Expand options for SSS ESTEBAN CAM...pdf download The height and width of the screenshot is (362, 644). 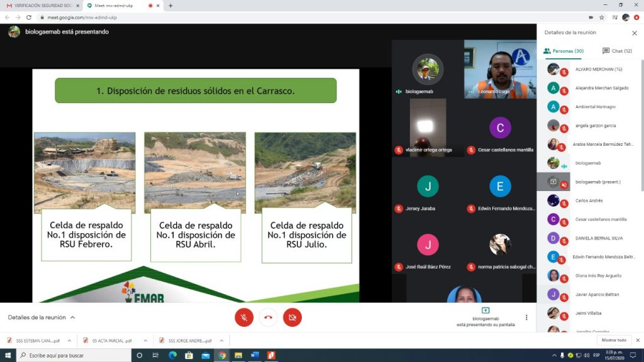(69, 341)
